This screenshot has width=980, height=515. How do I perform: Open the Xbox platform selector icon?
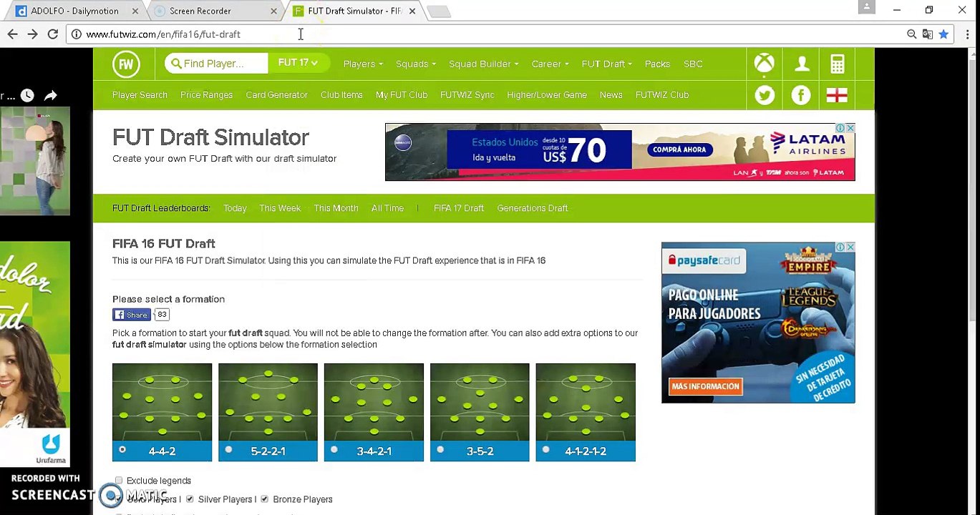[764, 64]
